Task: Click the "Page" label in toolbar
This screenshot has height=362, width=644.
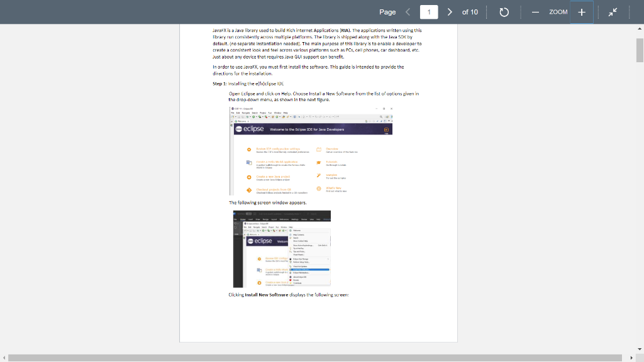Action: click(387, 12)
